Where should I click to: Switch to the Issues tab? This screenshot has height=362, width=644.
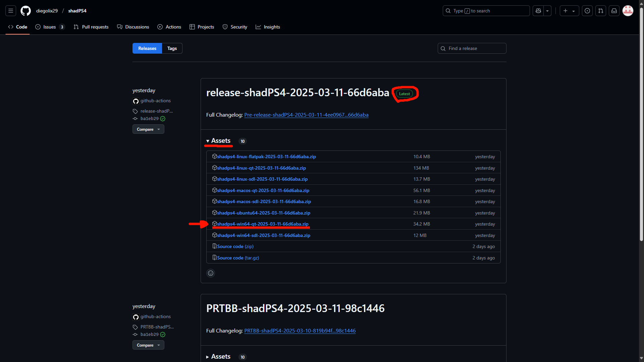50,27
